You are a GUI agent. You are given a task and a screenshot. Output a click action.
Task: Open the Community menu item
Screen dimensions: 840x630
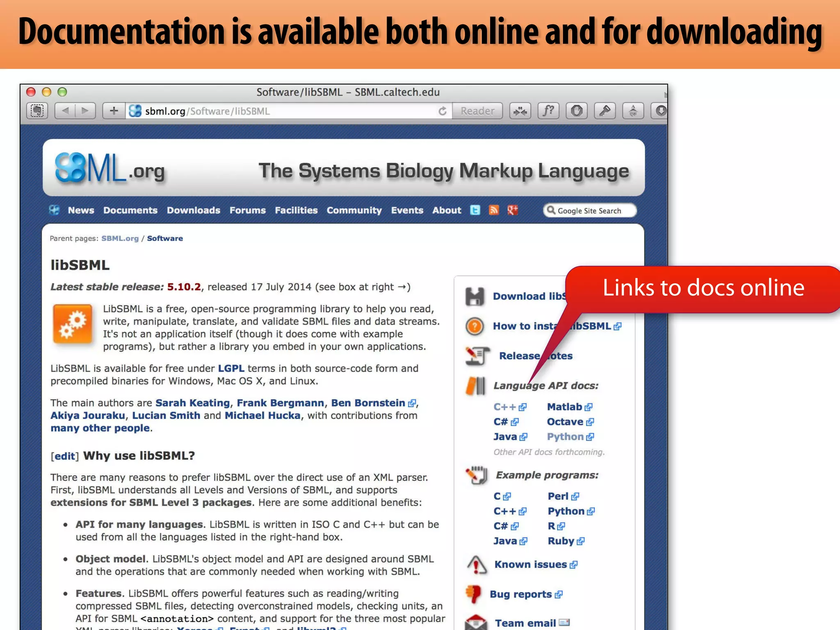[354, 210]
